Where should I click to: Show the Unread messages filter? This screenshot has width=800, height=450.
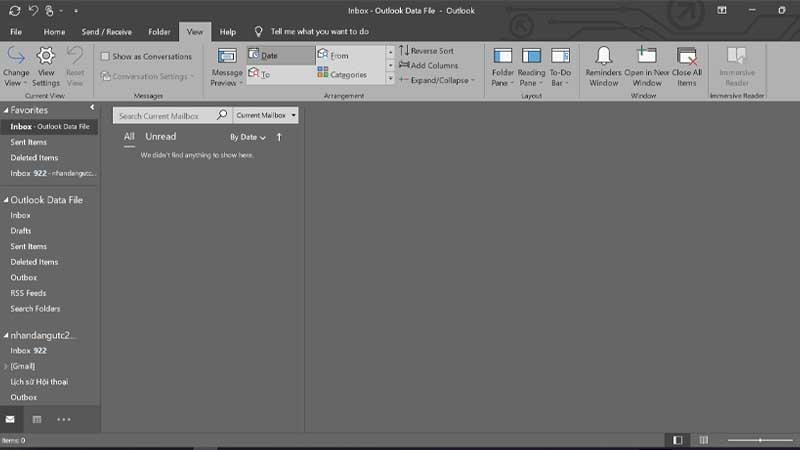160,137
